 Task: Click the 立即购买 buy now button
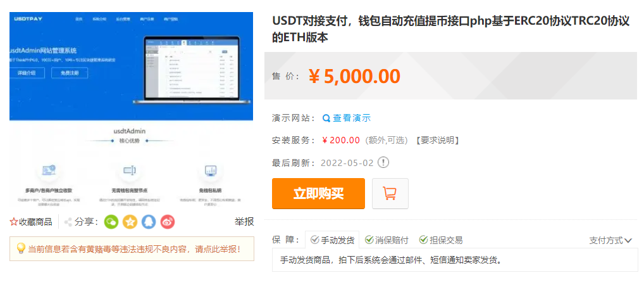[x=318, y=193]
